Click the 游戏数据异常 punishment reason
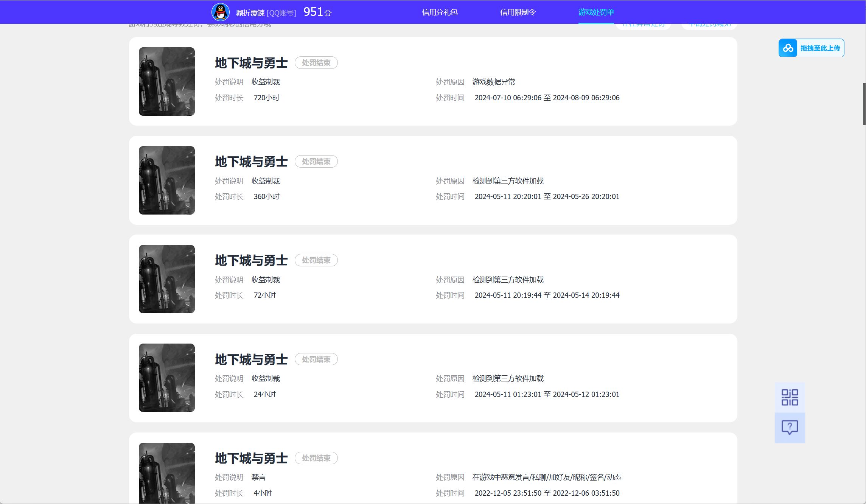 [494, 82]
